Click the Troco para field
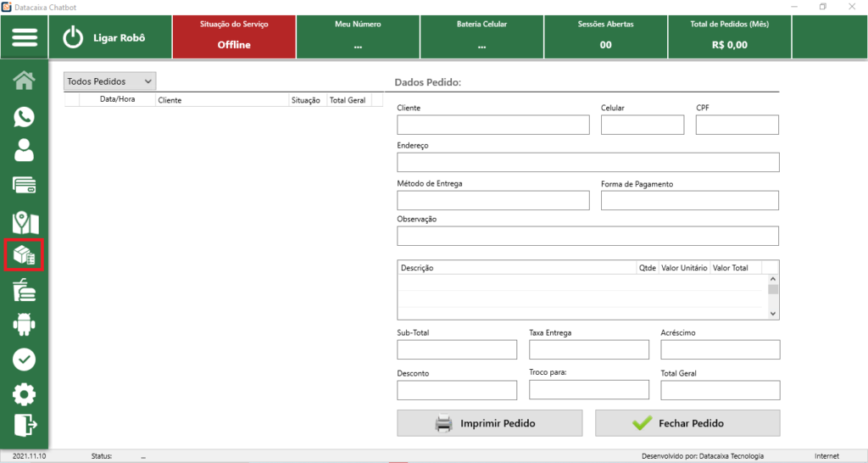Viewport: 868px width, 463px height. click(589, 389)
